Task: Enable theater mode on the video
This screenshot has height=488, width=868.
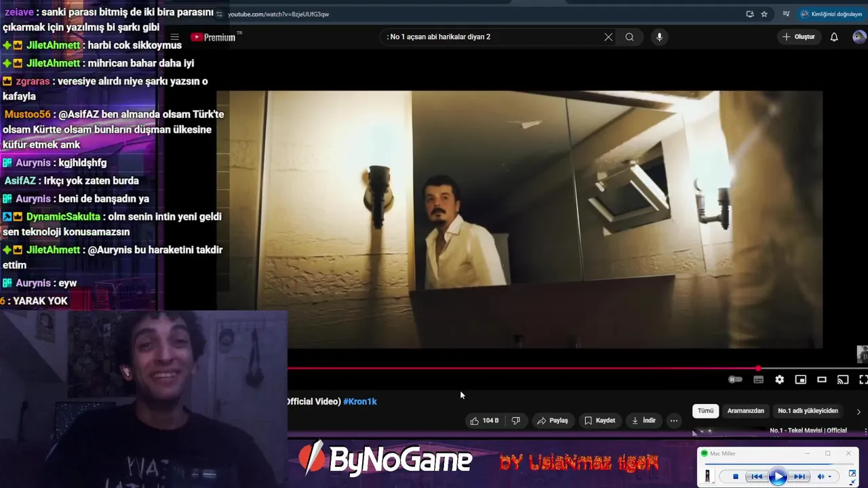Action: [821, 380]
